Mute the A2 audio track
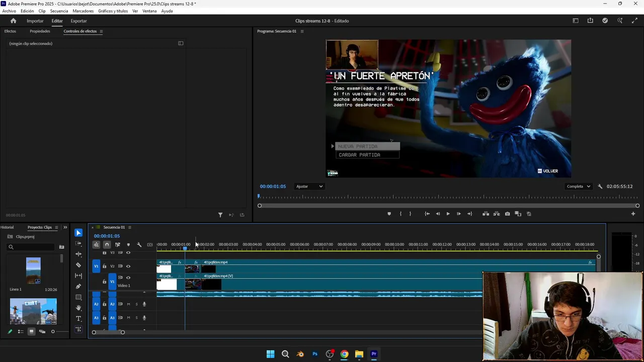This screenshot has width=644, height=362. 128,304
